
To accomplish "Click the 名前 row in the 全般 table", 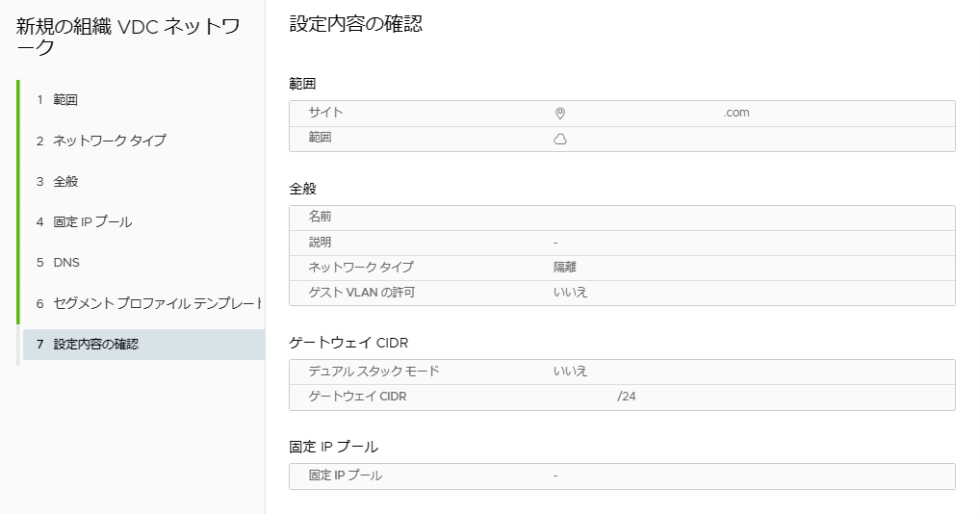I will tap(621, 218).
